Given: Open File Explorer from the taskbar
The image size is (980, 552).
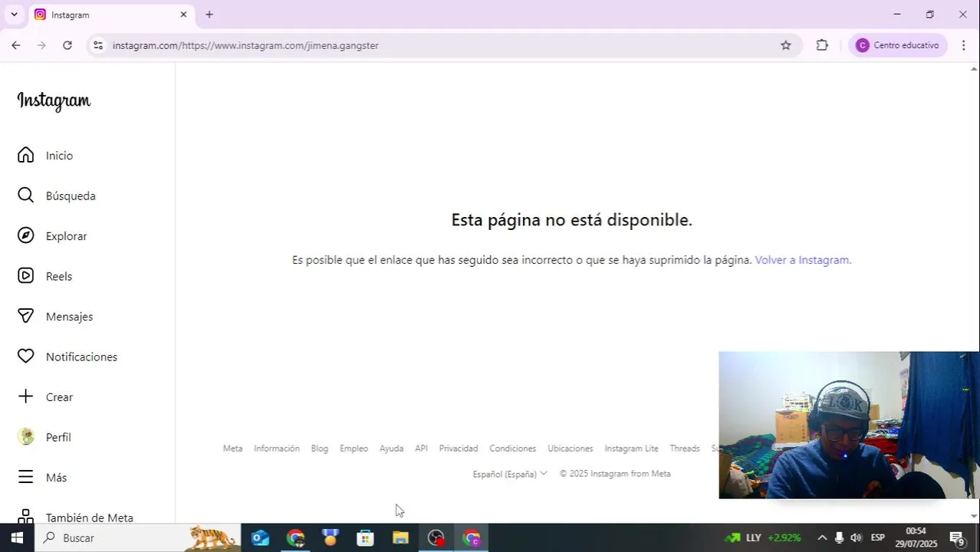Looking at the screenshot, I should (x=401, y=538).
